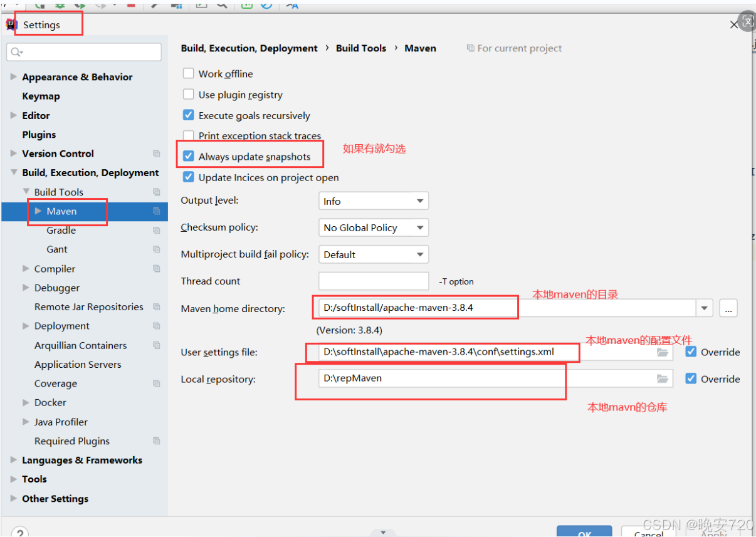Click the folder icon for User settings file
Screen dimensions: 756x537
click(662, 352)
